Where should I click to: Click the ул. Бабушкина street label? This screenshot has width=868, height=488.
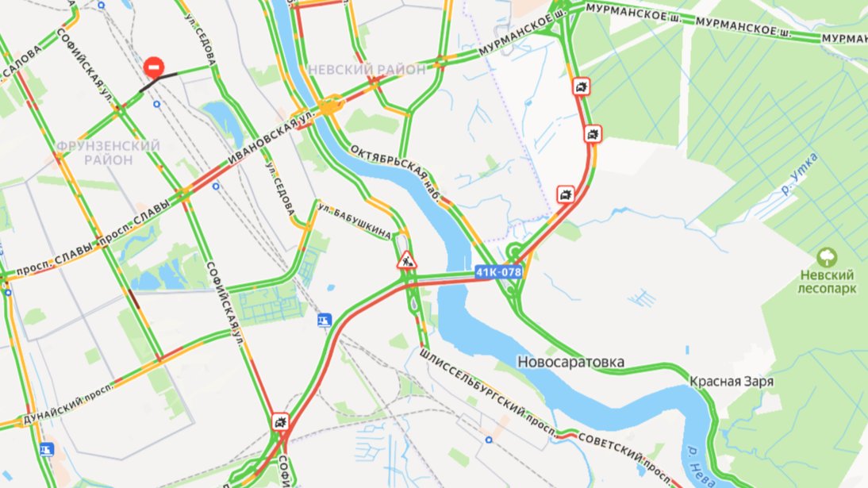[x=355, y=222]
